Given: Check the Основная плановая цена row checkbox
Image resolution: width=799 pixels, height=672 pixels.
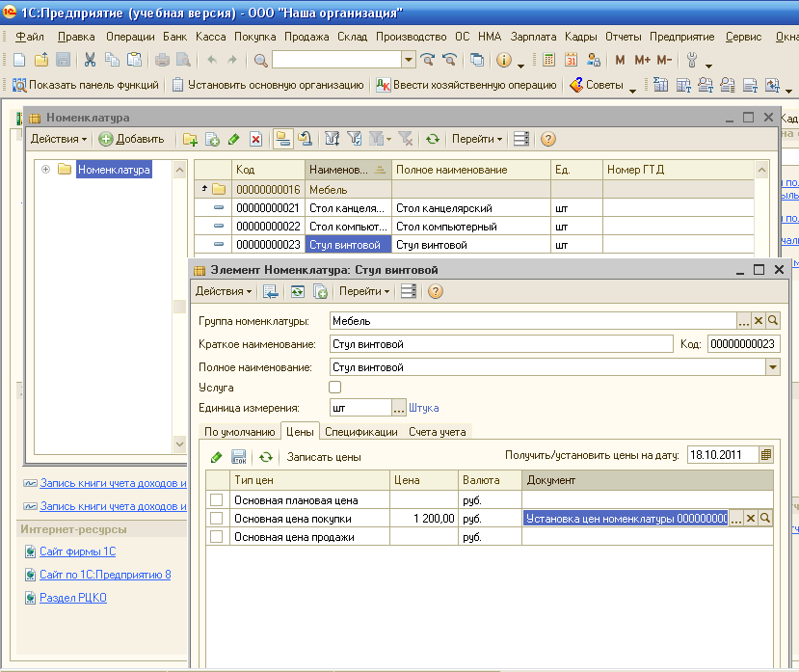Looking at the screenshot, I should (217, 500).
